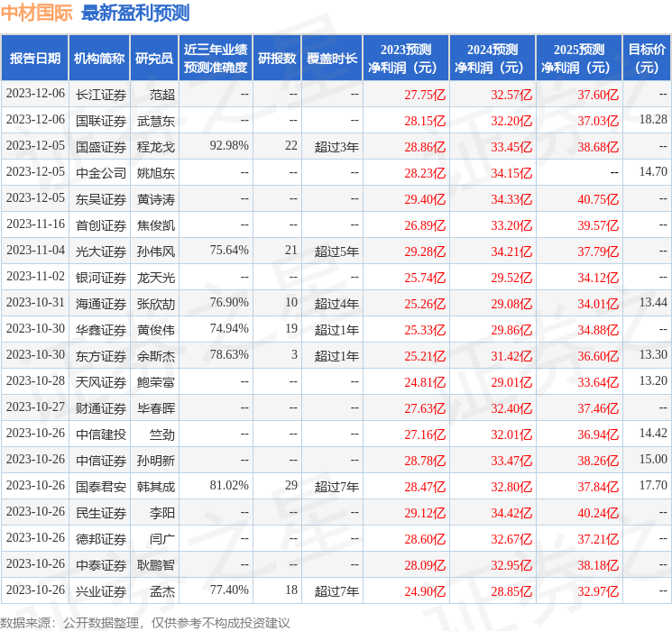Click the 2023-11-16 date cell
The image size is (672, 631).
[35, 224]
